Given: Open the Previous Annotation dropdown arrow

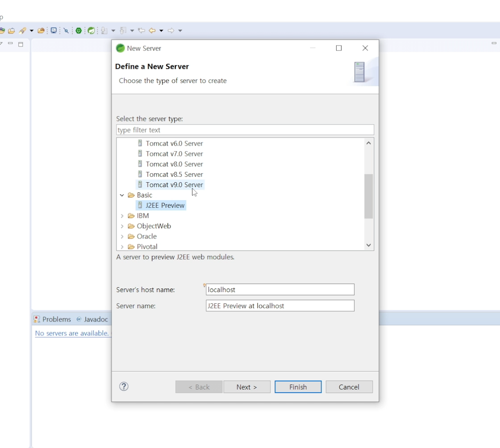Looking at the screenshot, I should pos(132,31).
